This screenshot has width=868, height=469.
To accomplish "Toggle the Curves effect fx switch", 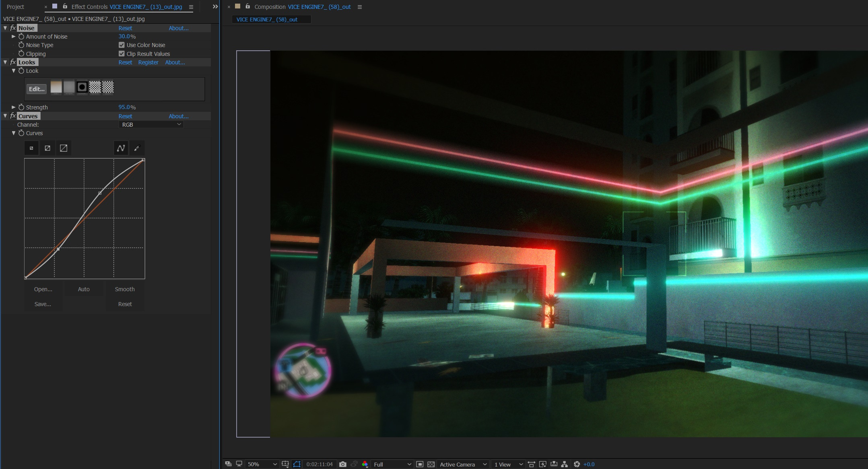I will [13, 116].
